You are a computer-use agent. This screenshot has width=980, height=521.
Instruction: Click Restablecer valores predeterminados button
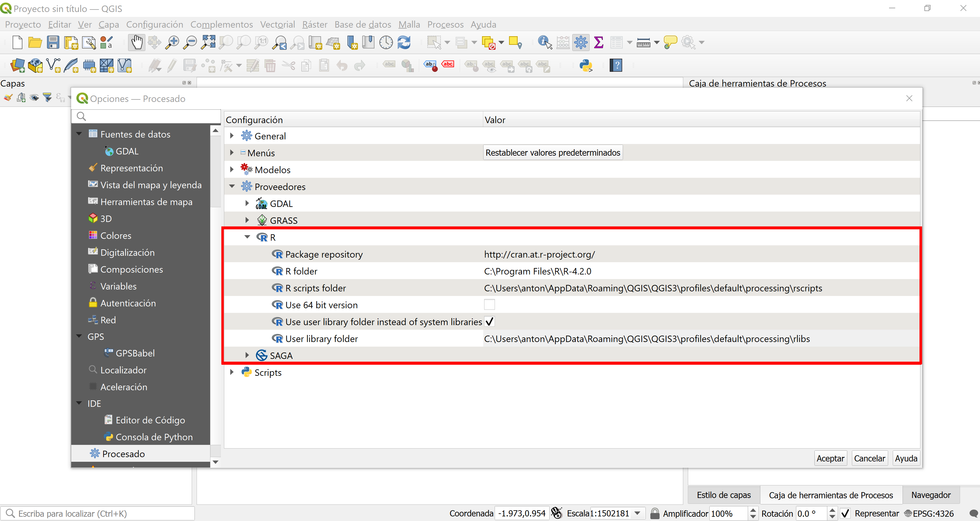pos(552,153)
